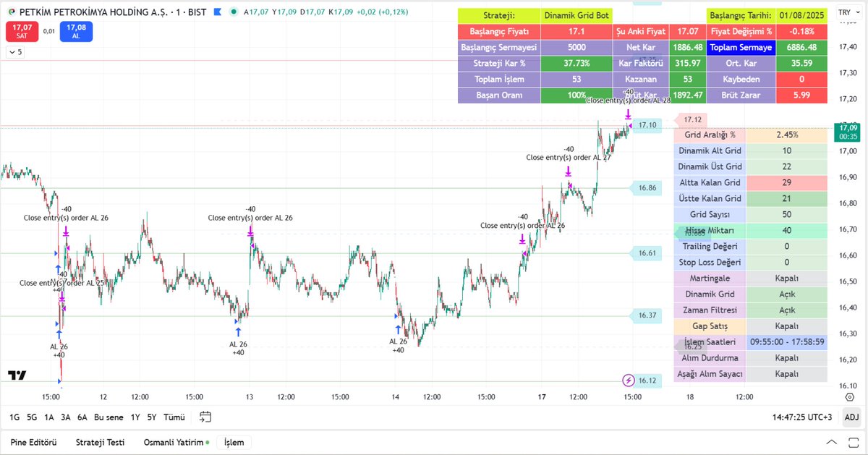Select the 1Y time range
This screenshot has height=455, width=868.
pyautogui.click(x=135, y=417)
